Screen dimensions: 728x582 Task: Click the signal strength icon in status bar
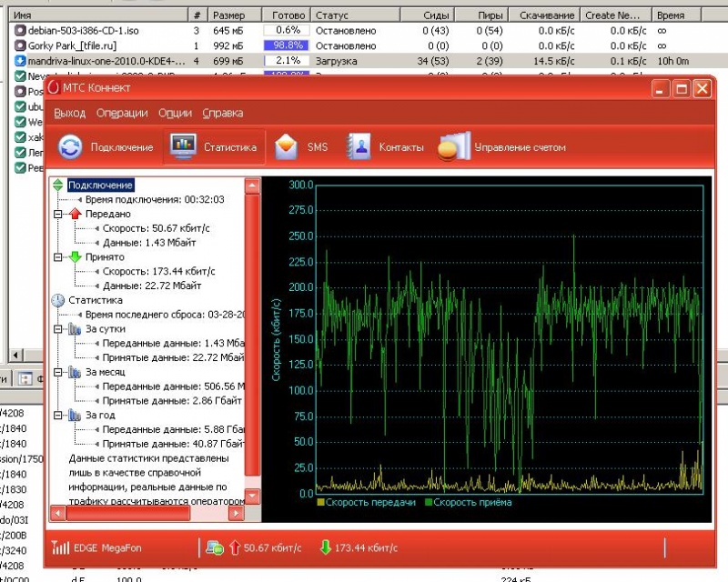click(61, 547)
